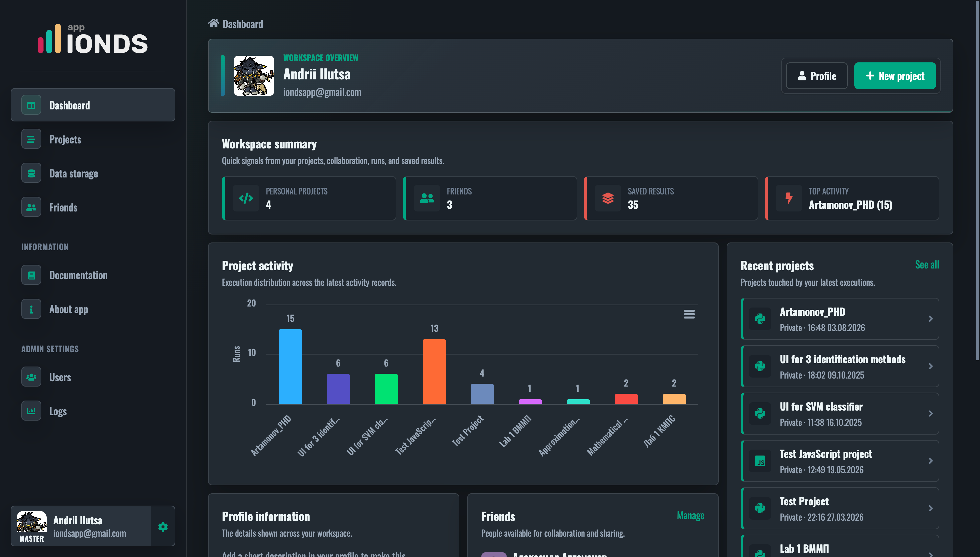980x557 pixels.
Task: Click the Logs chart icon in sidebar
Action: click(x=31, y=411)
